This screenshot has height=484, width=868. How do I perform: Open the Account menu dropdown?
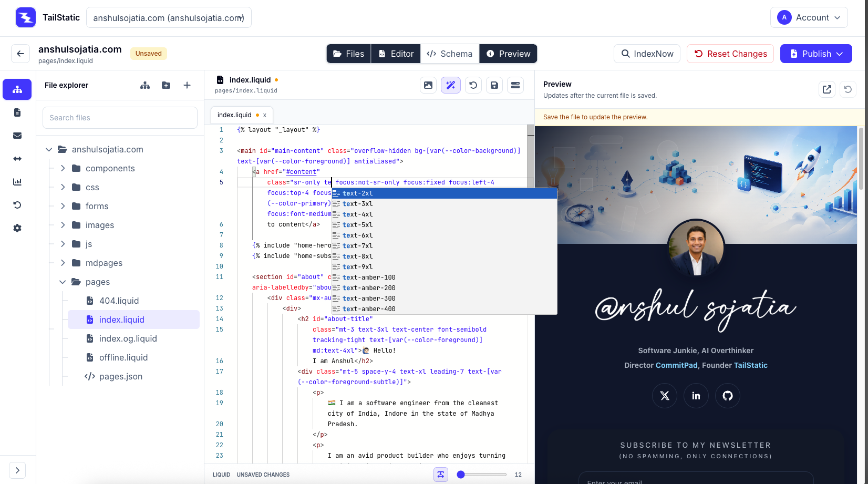[x=809, y=17]
